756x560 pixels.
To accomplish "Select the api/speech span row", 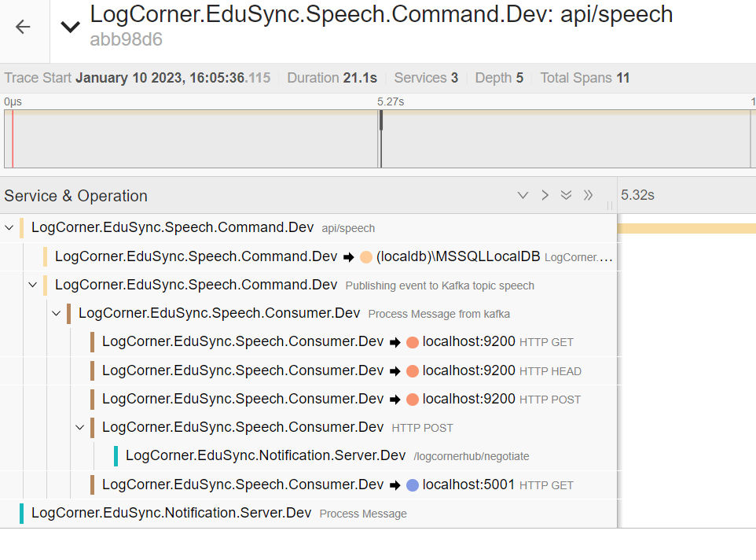I will [309, 227].
